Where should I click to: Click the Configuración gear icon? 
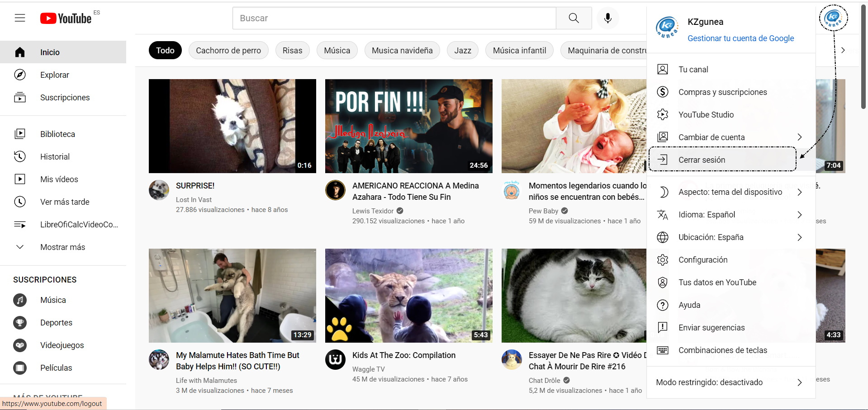[663, 259]
